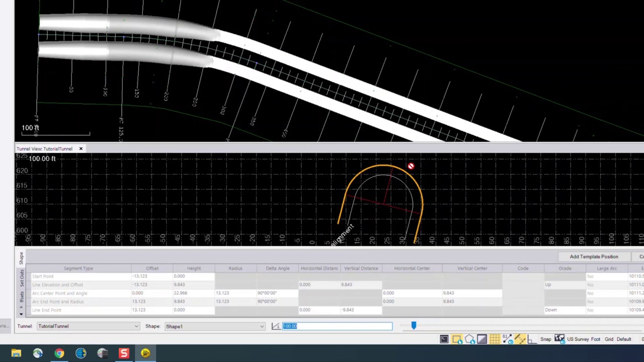Click offset 0.000 in Arc Center Point row
This screenshot has height=362, width=644.
[x=152, y=293]
